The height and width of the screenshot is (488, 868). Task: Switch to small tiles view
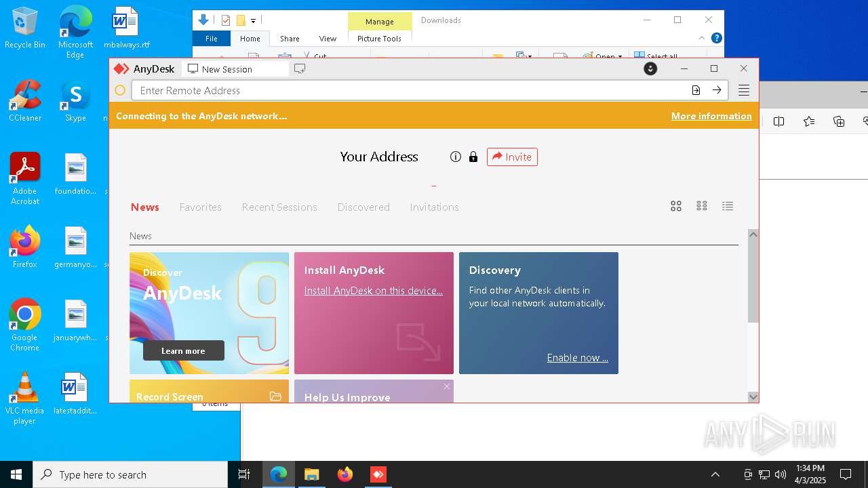[x=702, y=206]
